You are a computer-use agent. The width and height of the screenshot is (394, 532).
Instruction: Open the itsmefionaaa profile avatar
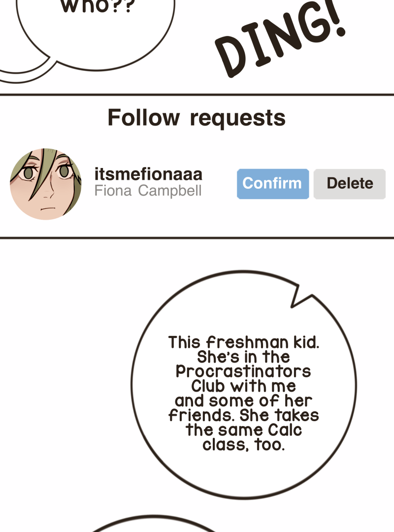(46, 184)
